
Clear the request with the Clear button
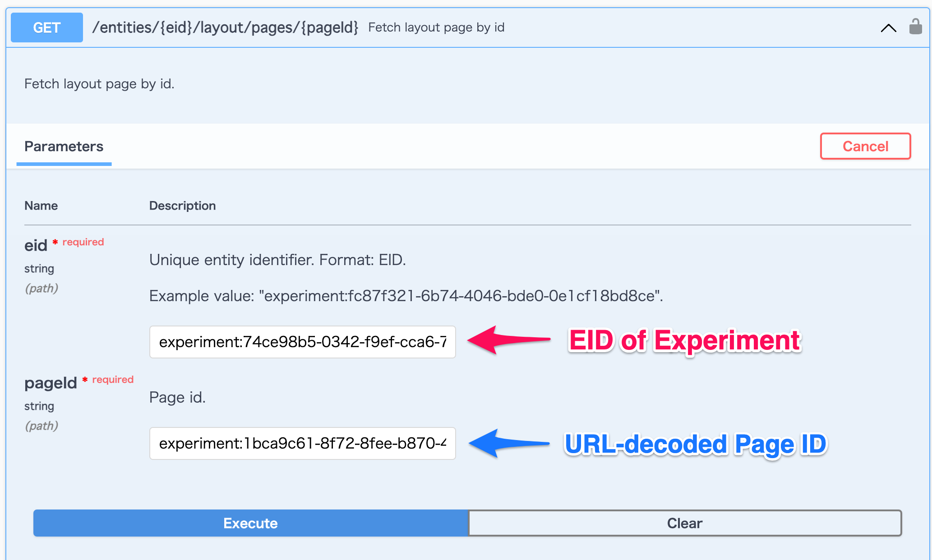pyautogui.click(x=685, y=523)
